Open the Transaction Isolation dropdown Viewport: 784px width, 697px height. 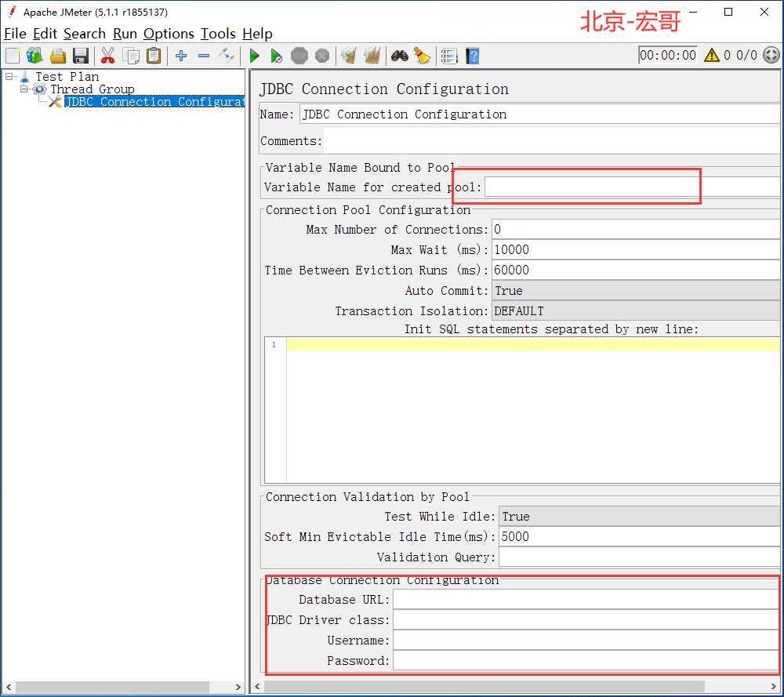tap(636, 311)
